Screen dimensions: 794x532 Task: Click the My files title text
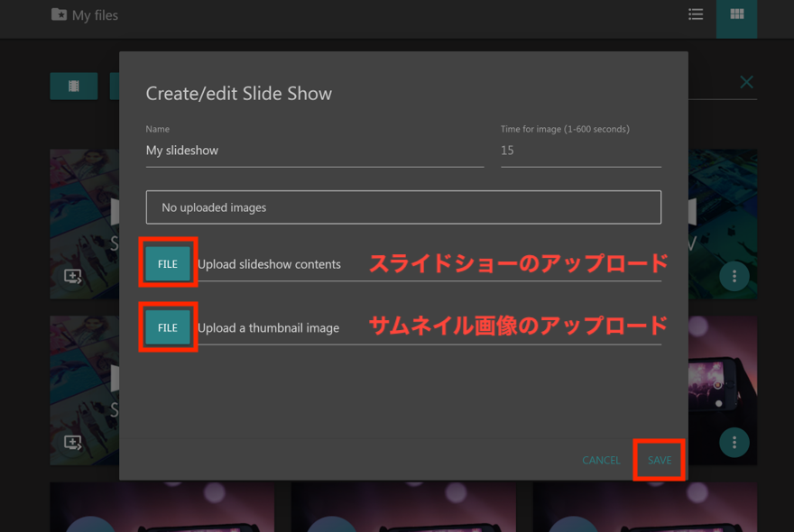(96, 15)
